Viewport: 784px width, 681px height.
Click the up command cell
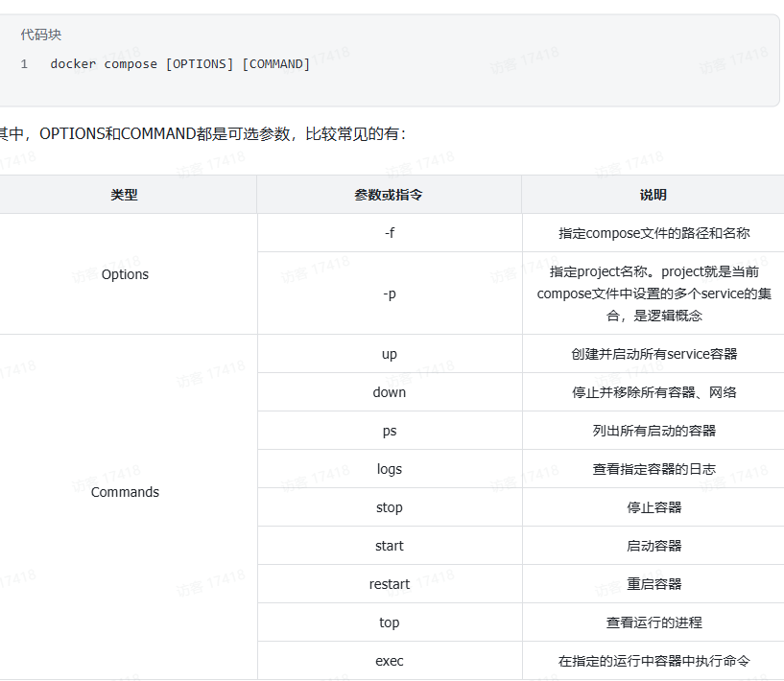(389, 353)
